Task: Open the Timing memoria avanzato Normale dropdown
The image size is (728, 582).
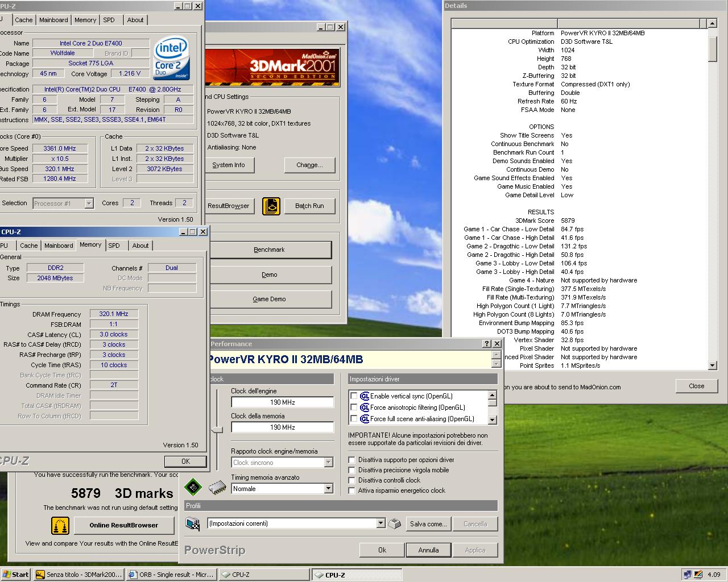Action: [x=328, y=489]
